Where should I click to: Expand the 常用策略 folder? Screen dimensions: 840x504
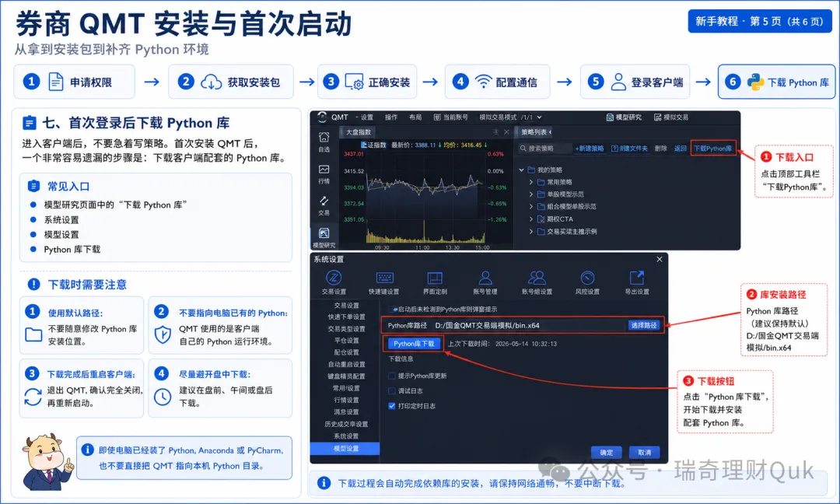click(x=531, y=182)
